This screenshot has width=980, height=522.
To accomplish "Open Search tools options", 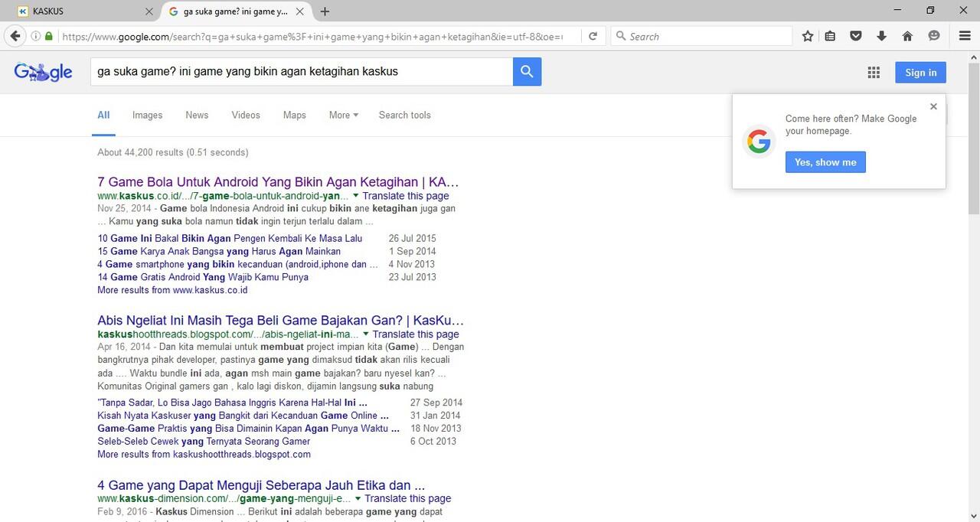I will point(404,115).
